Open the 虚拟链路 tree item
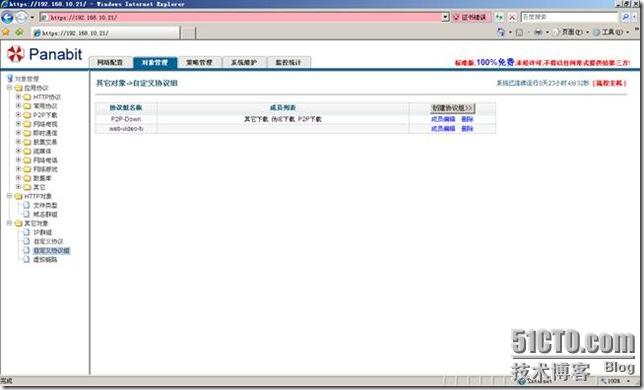Screen dimensions: 644x390 pos(45,259)
